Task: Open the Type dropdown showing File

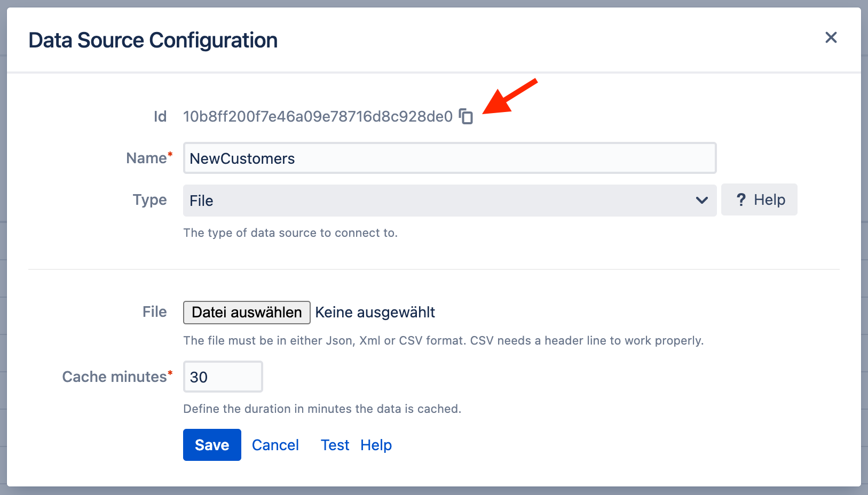Action: [438, 201]
